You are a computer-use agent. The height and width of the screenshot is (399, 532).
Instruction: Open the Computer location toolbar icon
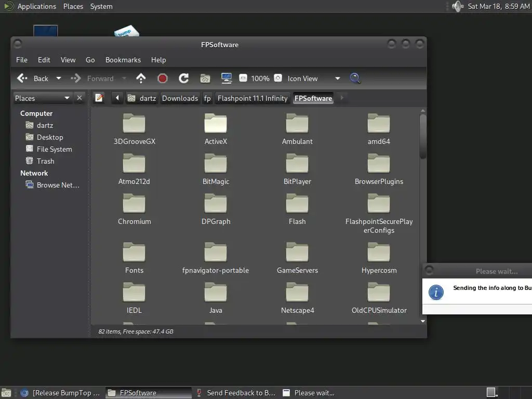227,78
